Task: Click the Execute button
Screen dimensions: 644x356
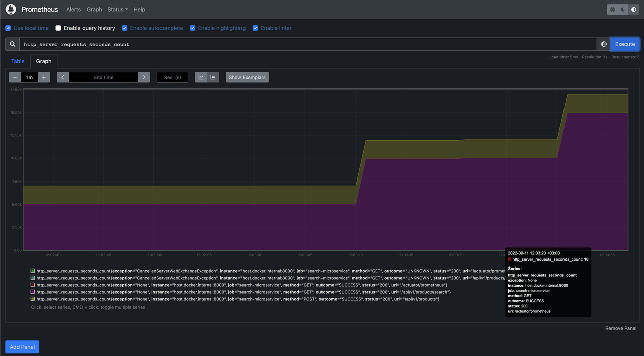Action: [625, 44]
